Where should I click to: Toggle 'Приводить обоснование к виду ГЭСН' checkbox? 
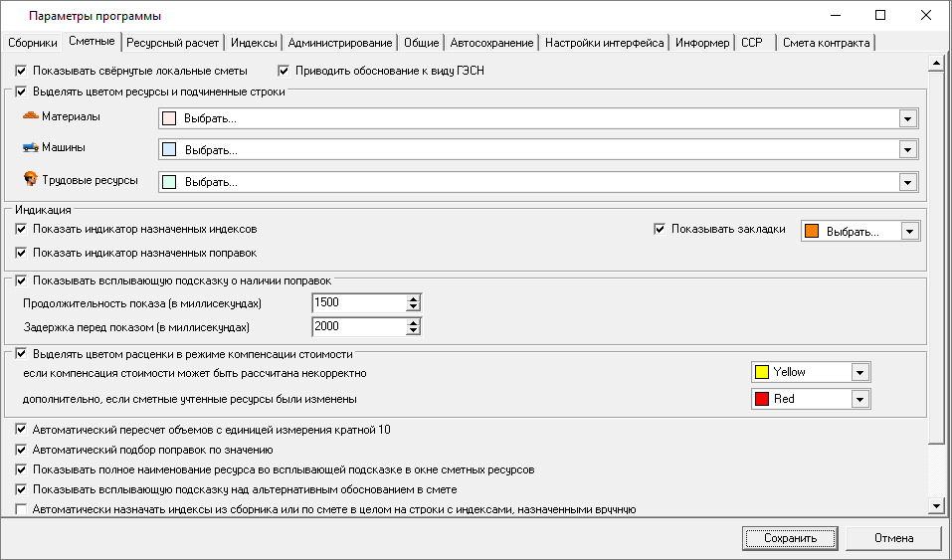(x=284, y=72)
